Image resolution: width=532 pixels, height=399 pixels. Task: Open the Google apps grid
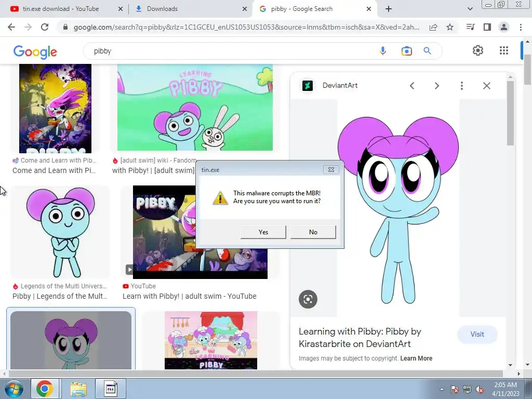point(504,50)
